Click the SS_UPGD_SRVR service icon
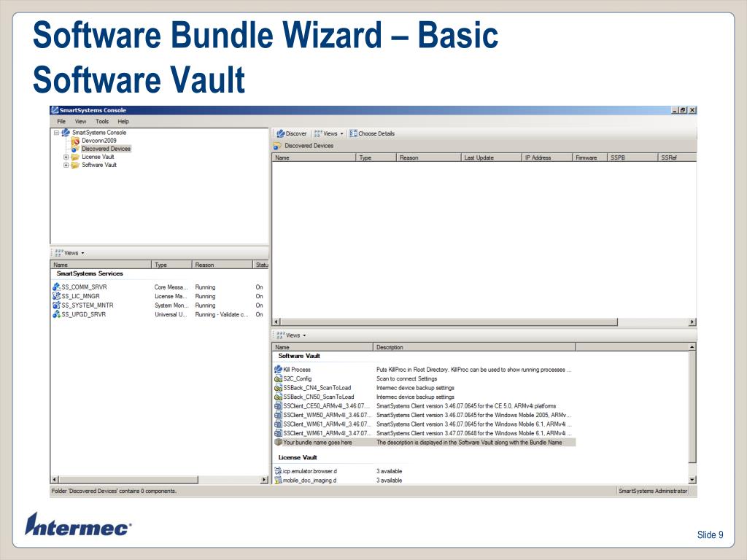This screenshot has height=560, width=747. point(56,314)
